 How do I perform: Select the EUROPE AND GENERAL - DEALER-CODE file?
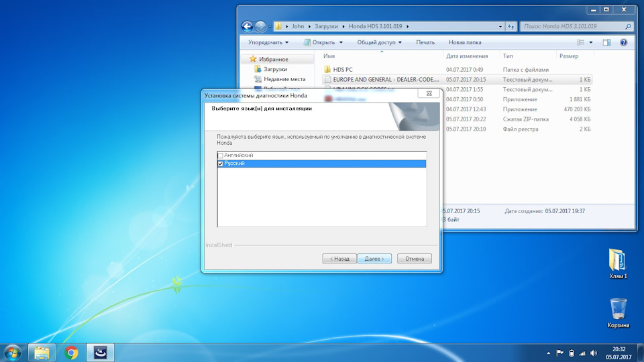[386, 79]
